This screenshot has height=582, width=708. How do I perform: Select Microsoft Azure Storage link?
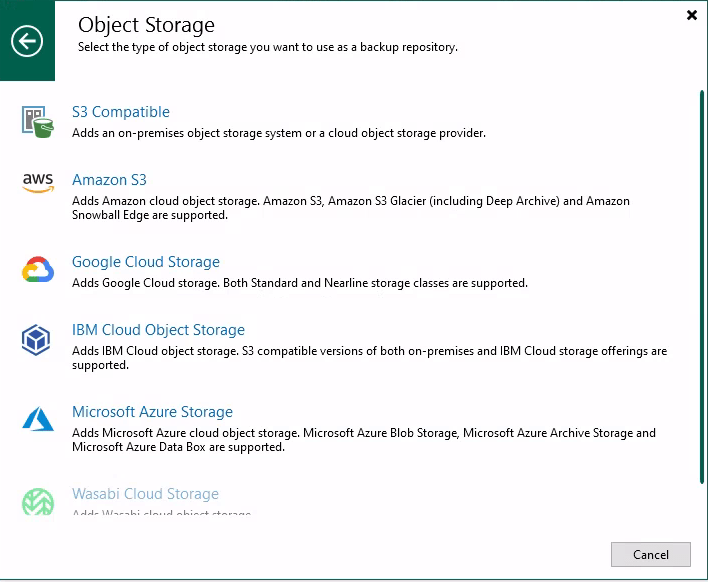pos(153,412)
